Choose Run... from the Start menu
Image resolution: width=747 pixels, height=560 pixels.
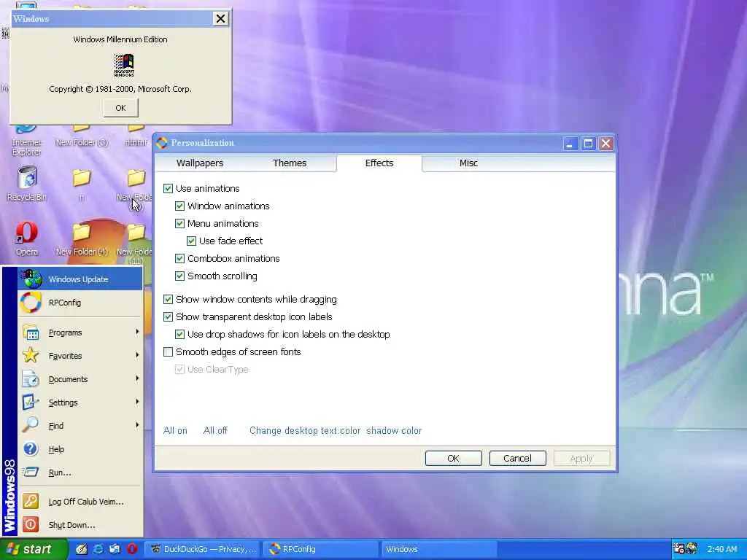click(80, 472)
